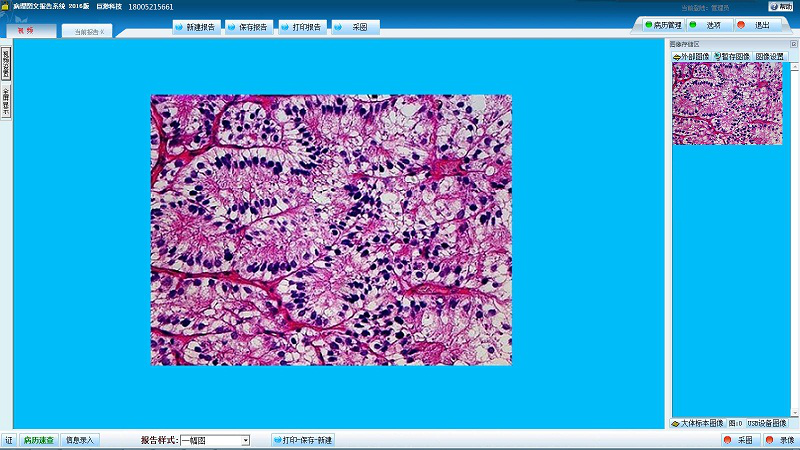Collapse the 图像存储区 panel corner button
The width and height of the screenshot is (800, 450).
793,44
